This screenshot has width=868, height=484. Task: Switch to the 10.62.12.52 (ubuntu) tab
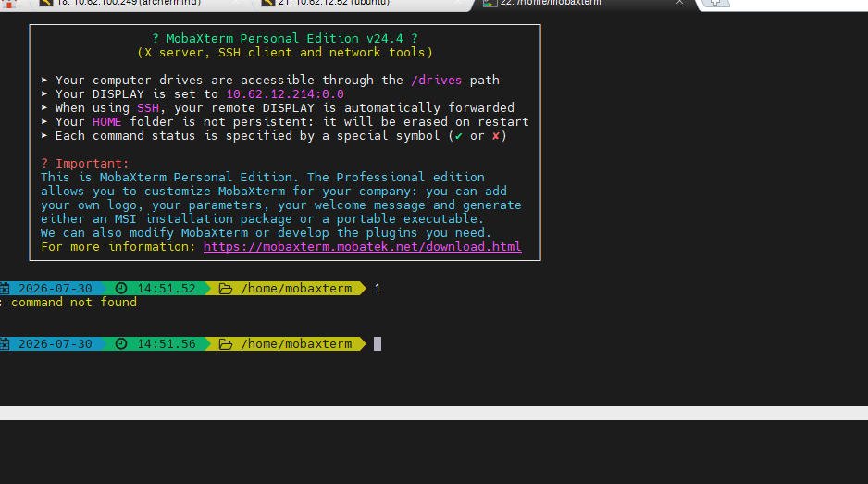362,4
